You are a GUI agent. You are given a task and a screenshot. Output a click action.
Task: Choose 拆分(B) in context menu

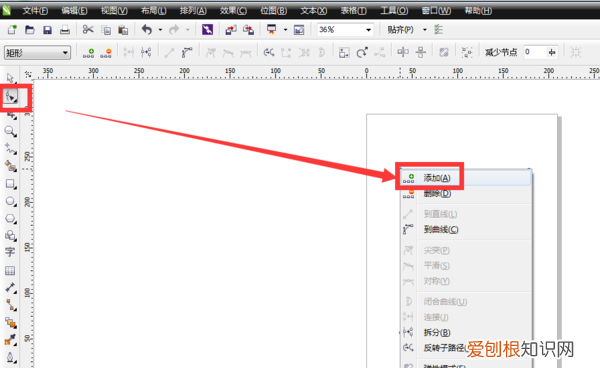click(466, 332)
